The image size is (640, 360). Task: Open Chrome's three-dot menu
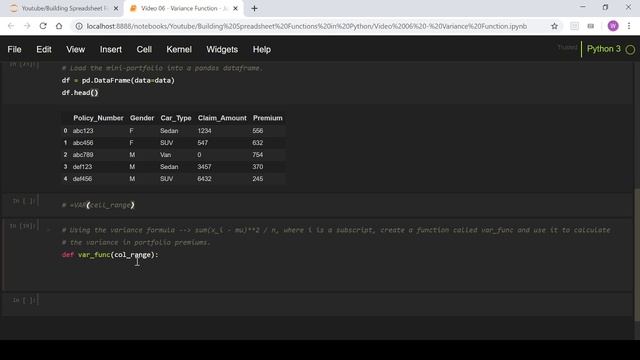(x=629, y=26)
